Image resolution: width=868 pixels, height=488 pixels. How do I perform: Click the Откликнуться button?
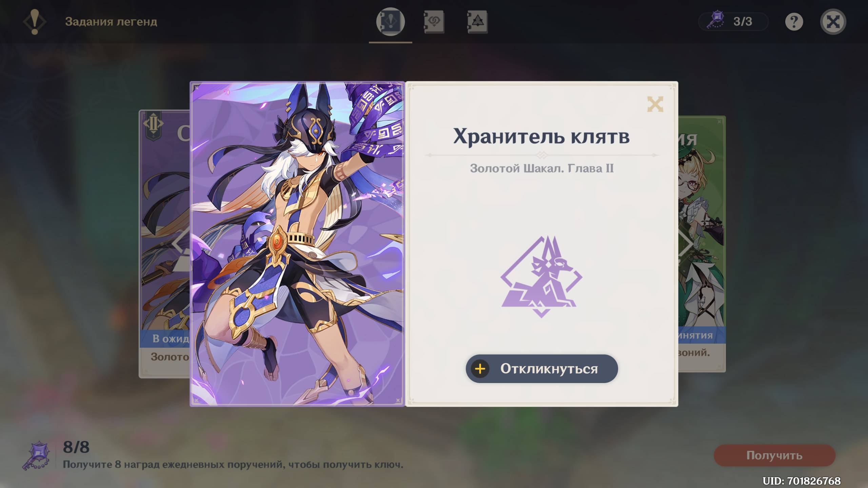541,369
